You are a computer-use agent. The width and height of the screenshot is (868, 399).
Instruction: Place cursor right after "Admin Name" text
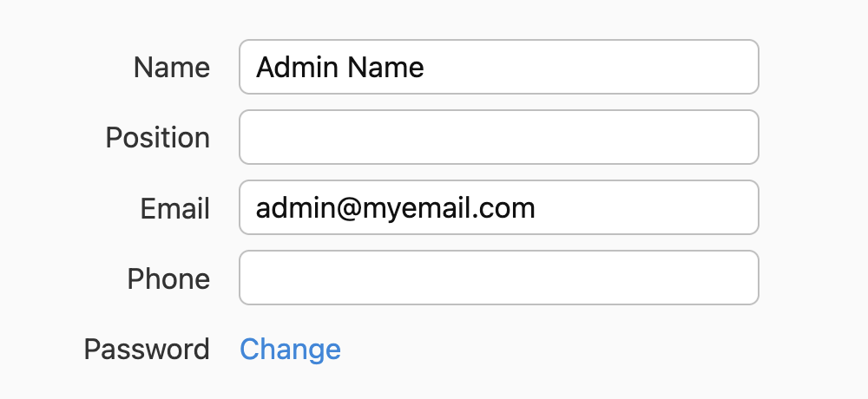[x=426, y=67]
